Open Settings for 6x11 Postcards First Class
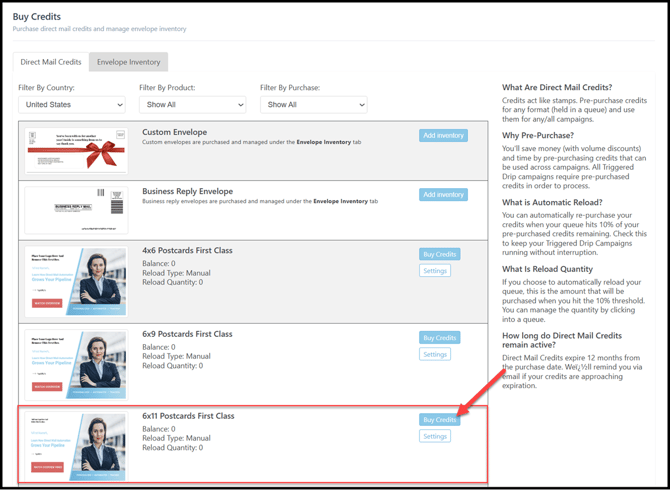670x490 pixels. (x=435, y=436)
